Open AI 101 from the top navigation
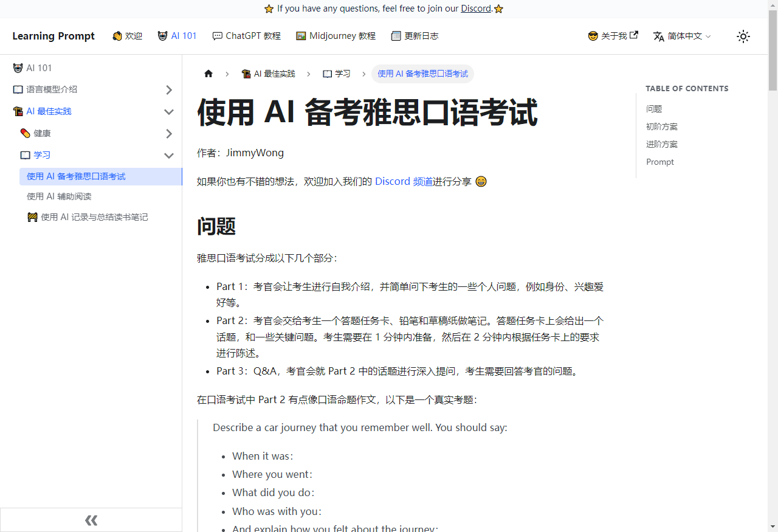 [x=184, y=36]
